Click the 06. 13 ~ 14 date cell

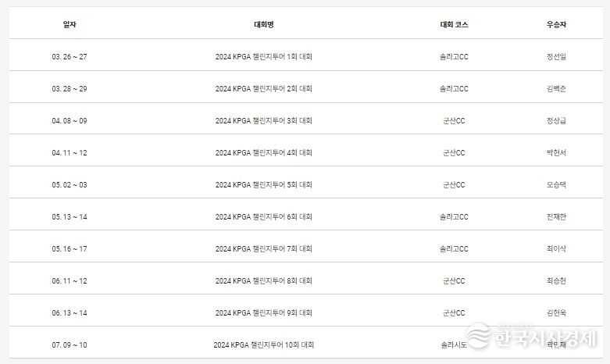pyautogui.click(x=70, y=312)
